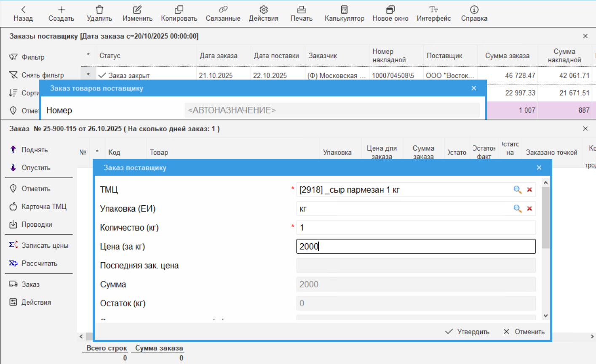Image resolution: width=596 pixels, height=364 pixels.
Task: Click the Calculator icon in top toolbar
Action: point(344,10)
